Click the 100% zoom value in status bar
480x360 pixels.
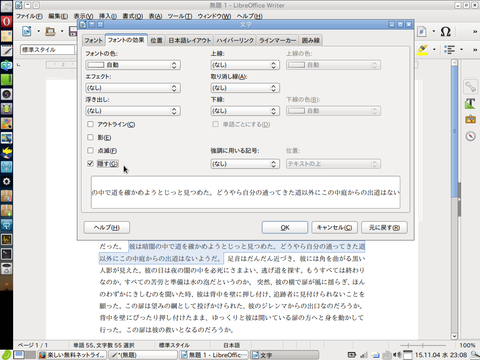point(467,345)
